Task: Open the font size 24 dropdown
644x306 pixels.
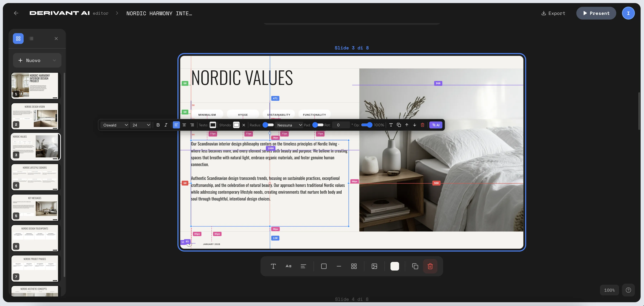Action: (141, 125)
